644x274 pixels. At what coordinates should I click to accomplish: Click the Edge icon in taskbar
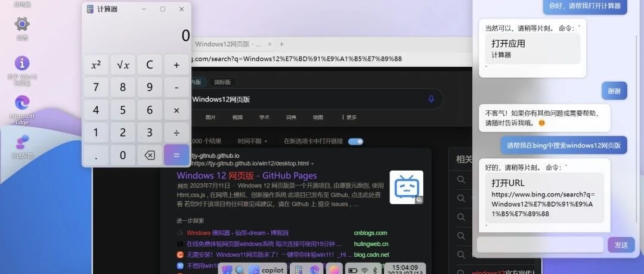[315, 270]
